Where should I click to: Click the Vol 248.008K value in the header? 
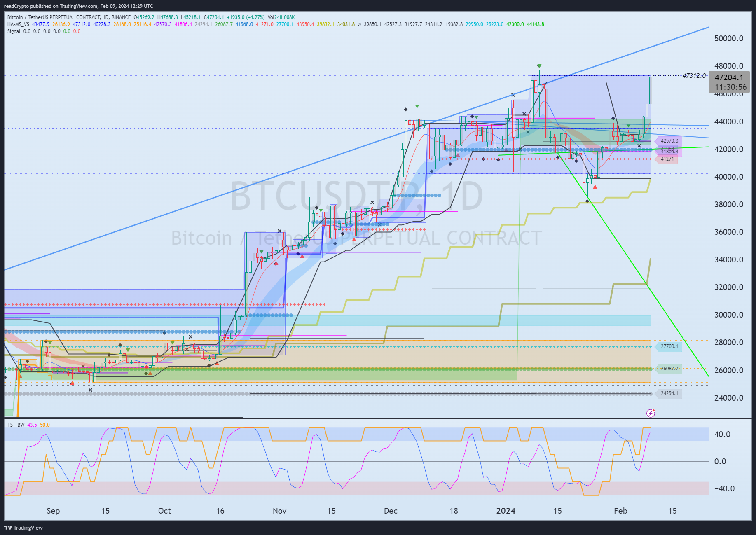[281, 17]
